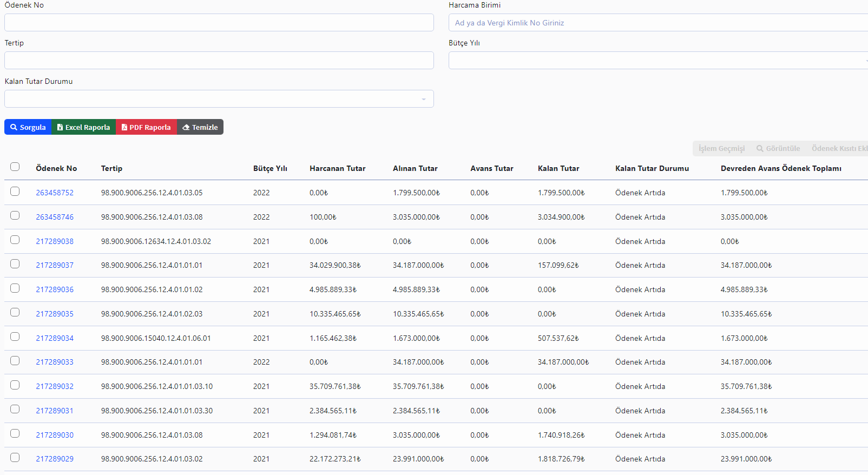Open İşlem Geçmişi history
Screen dimensions: 868x475
click(x=721, y=149)
